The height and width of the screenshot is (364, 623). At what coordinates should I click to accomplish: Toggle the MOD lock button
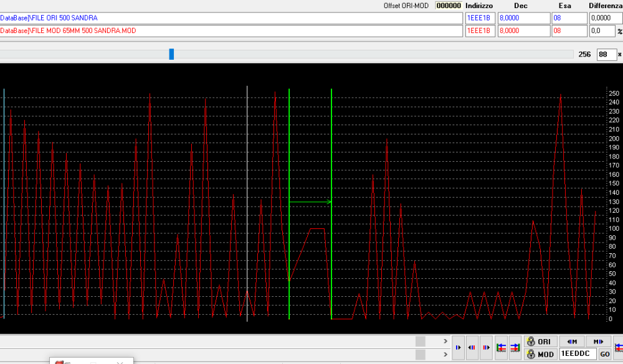pyautogui.click(x=540, y=354)
